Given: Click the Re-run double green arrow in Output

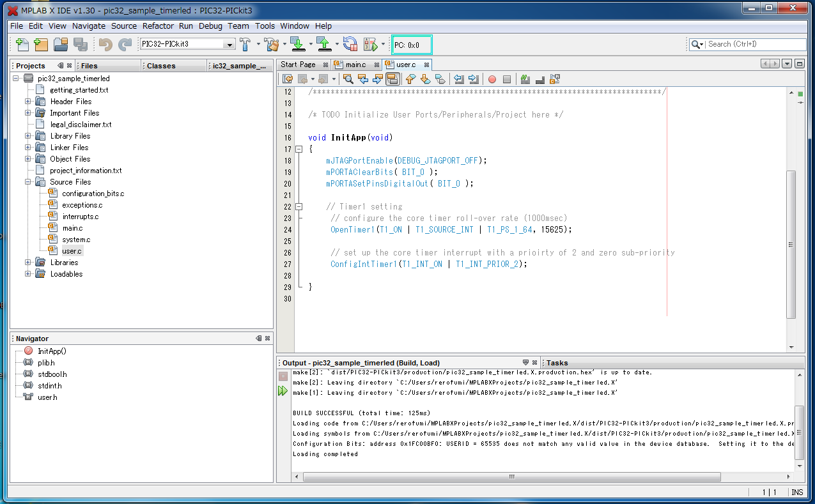Looking at the screenshot, I should 283,391.
